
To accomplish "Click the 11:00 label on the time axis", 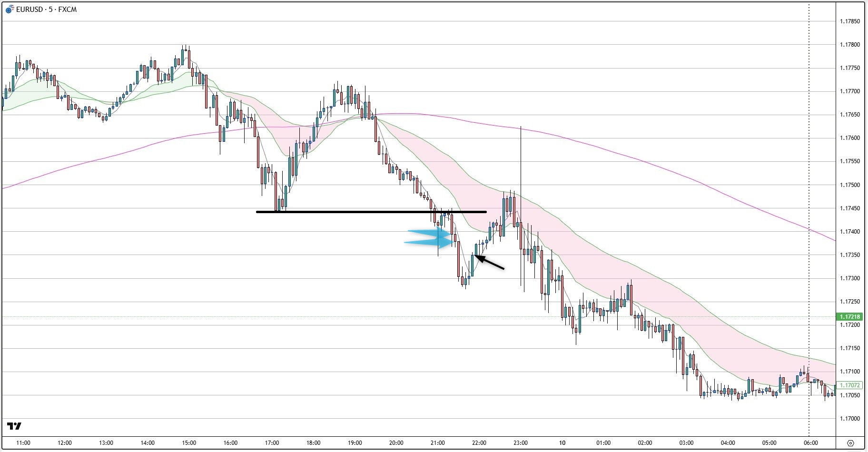I will [23, 443].
